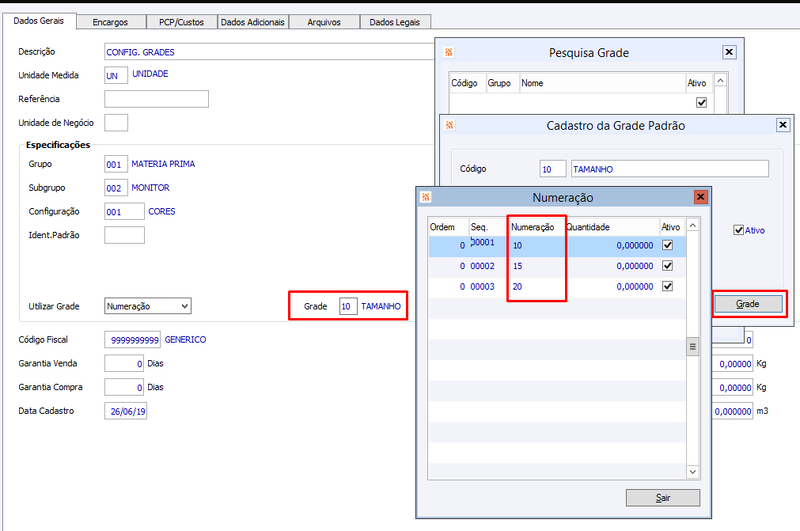Click the Código Fiscal field 9999999999
Image resolution: width=800 pixels, height=531 pixels.
click(x=132, y=340)
